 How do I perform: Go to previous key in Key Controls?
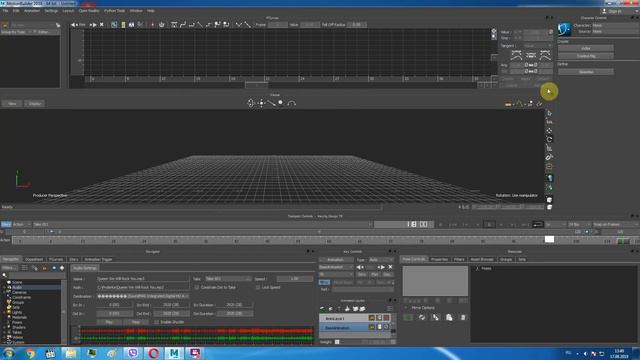pyautogui.click(x=360, y=267)
